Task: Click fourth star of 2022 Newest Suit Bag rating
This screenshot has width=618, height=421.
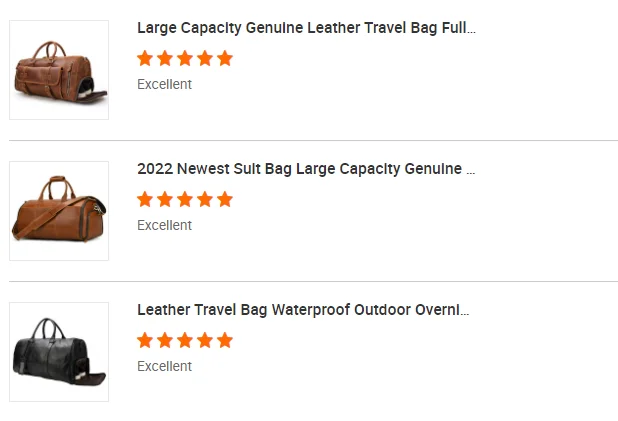Action: coord(205,199)
